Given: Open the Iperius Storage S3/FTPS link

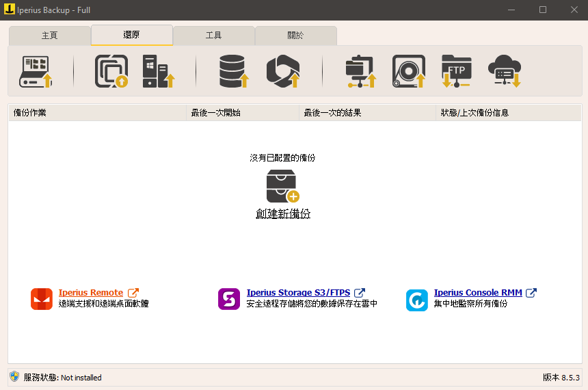Looking at the screenshot, I should pyautogui.click(x=299, y=293).
